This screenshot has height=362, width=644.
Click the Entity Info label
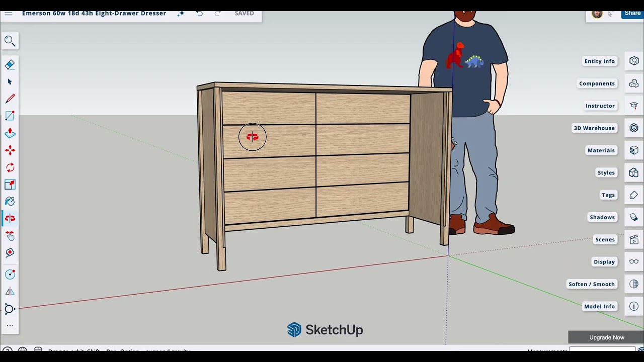click(599, 61)
